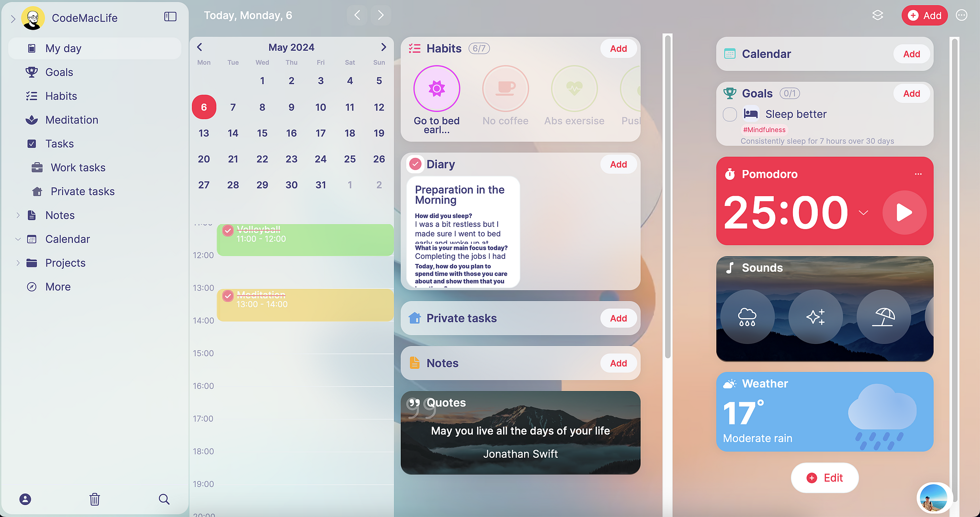The height and width of the screenshot is (517, 980).
Task: Click the Habits icon in sidebar
Action: tap(31, 96)
